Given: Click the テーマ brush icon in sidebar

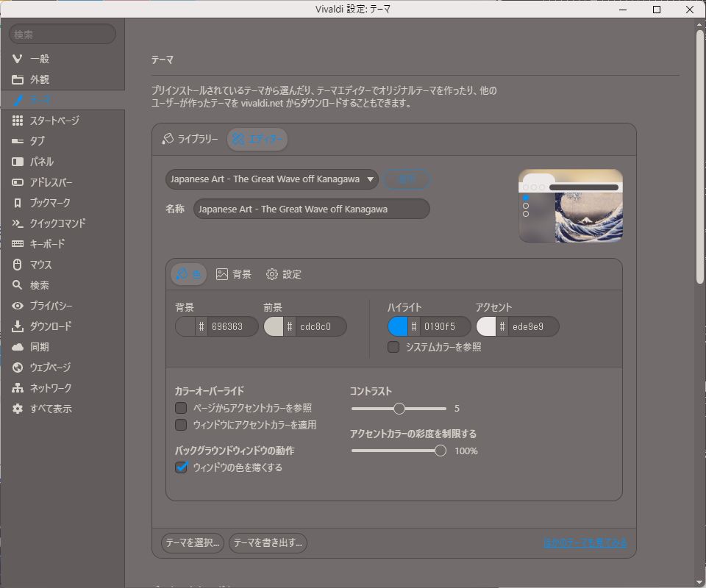Looking at the screenshot, I should tap(18, 100).
